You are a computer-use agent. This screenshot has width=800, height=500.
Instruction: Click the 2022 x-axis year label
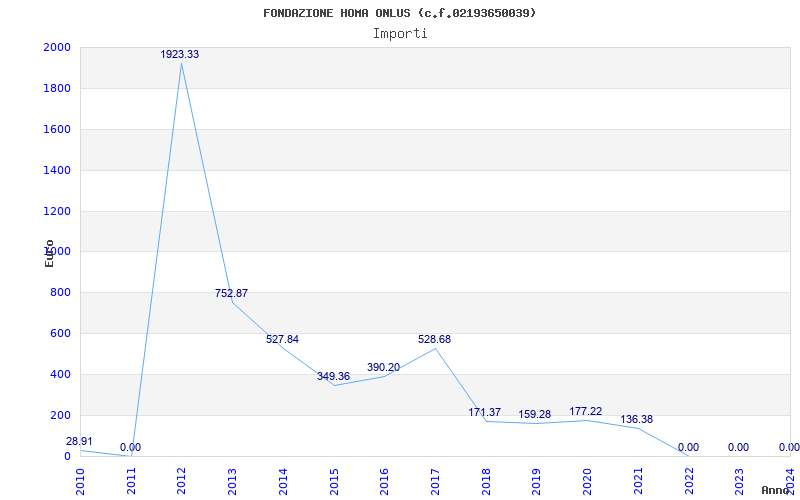point(689,481)
